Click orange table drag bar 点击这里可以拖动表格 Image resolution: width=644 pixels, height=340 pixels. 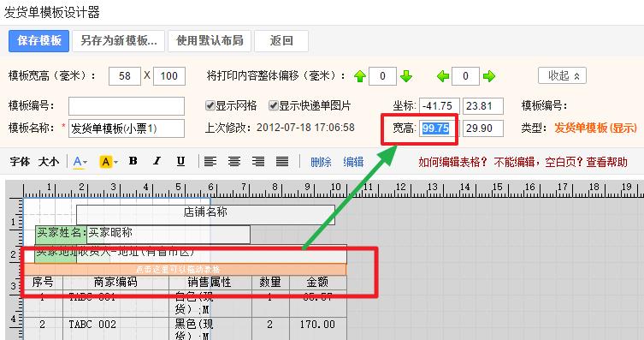185,269
